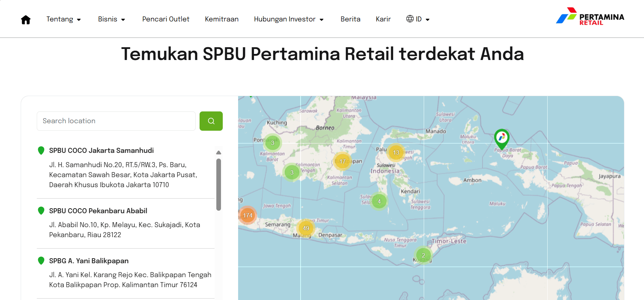
Task: Click the Search location input field
Action: 116,121
